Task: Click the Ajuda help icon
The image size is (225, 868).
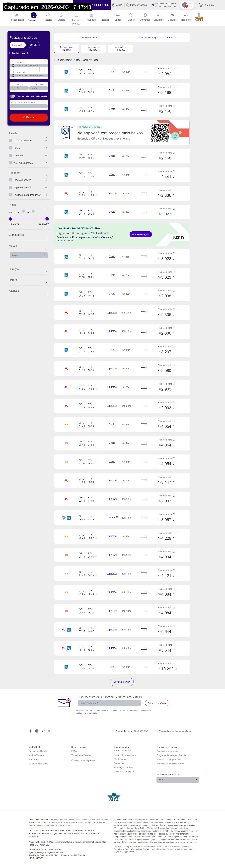Action: point(114,5)
